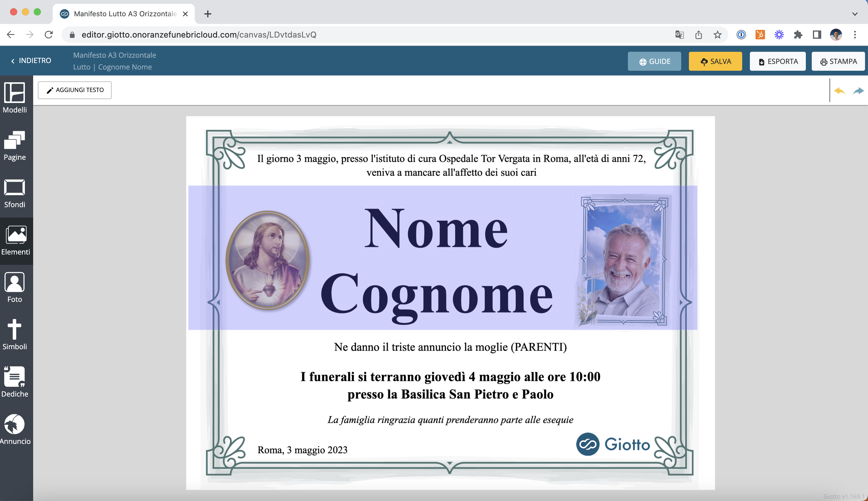This screenshot has height=501, width=868.
Task: Click the deceased man's photo thumbnail
Action: [624, 260]
